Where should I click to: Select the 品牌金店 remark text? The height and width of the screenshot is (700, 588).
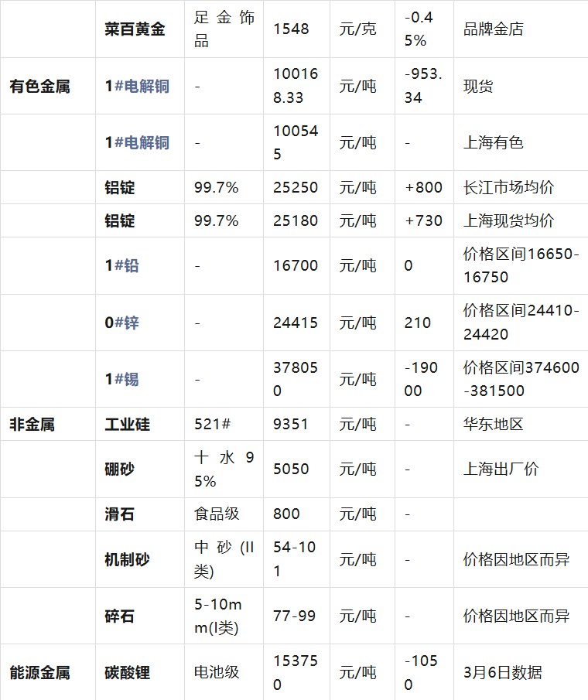tap(493, 29)
